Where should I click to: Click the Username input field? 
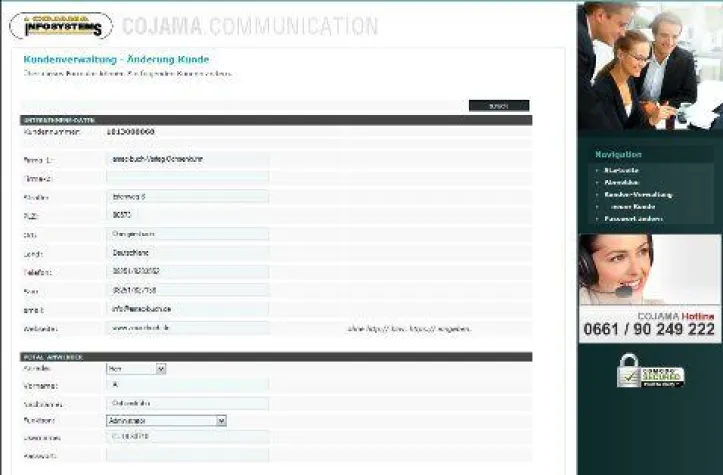(188, 436)
